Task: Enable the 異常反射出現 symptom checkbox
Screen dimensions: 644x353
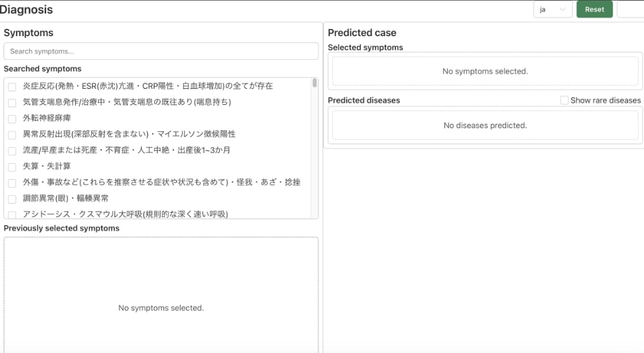Action: coord(12,134)
